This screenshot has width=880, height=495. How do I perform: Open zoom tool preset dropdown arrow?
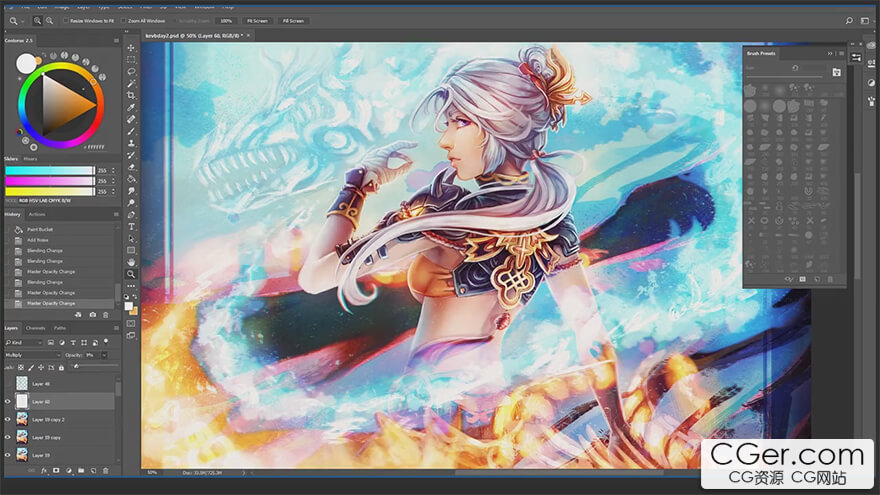22,21
